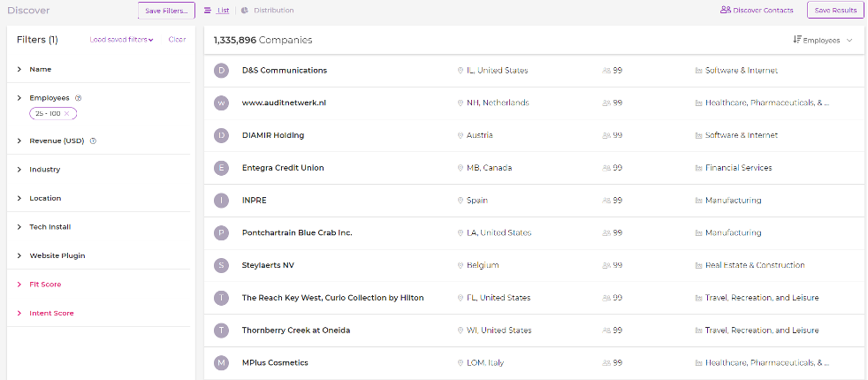The height and width of the screenshot is (380, 868).
Task: Open Discover Contacts
Action: tap(757, 10)
